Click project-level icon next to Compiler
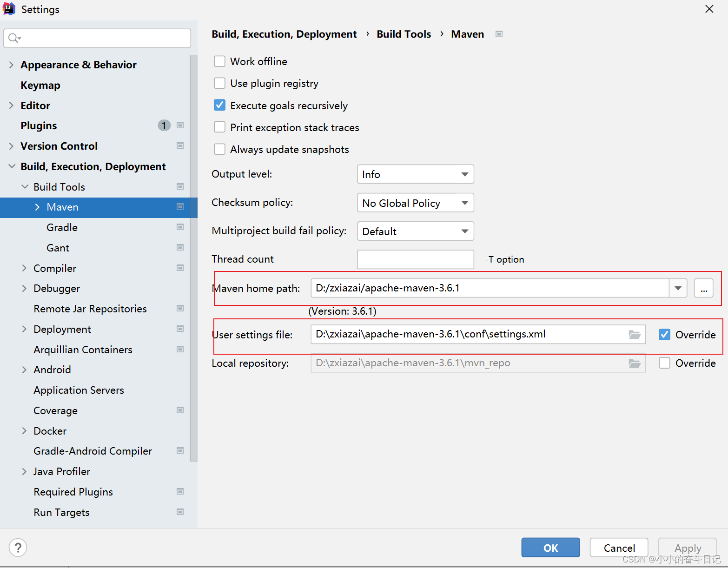The image size is (728, 568). click(180, 268)
